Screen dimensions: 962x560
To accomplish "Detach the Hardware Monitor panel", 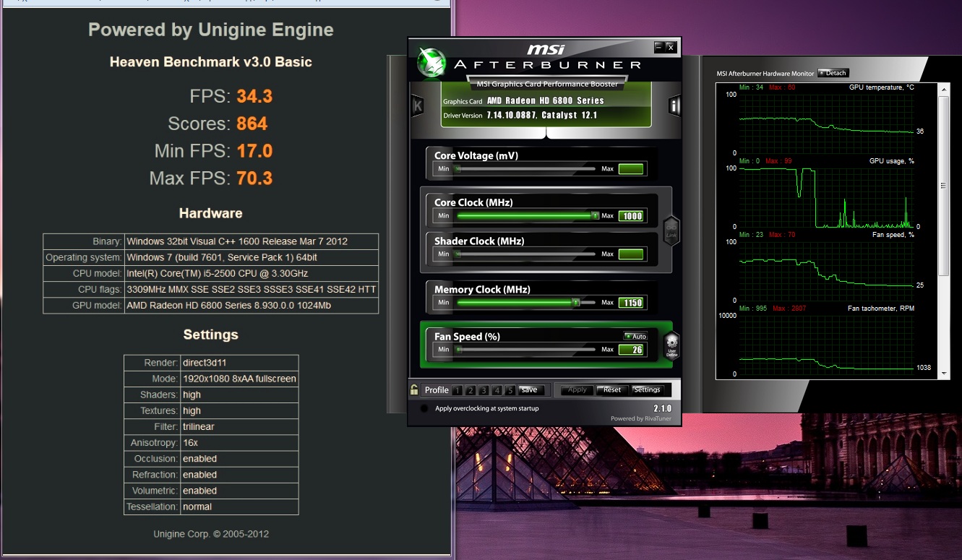I will coord(833,73).
